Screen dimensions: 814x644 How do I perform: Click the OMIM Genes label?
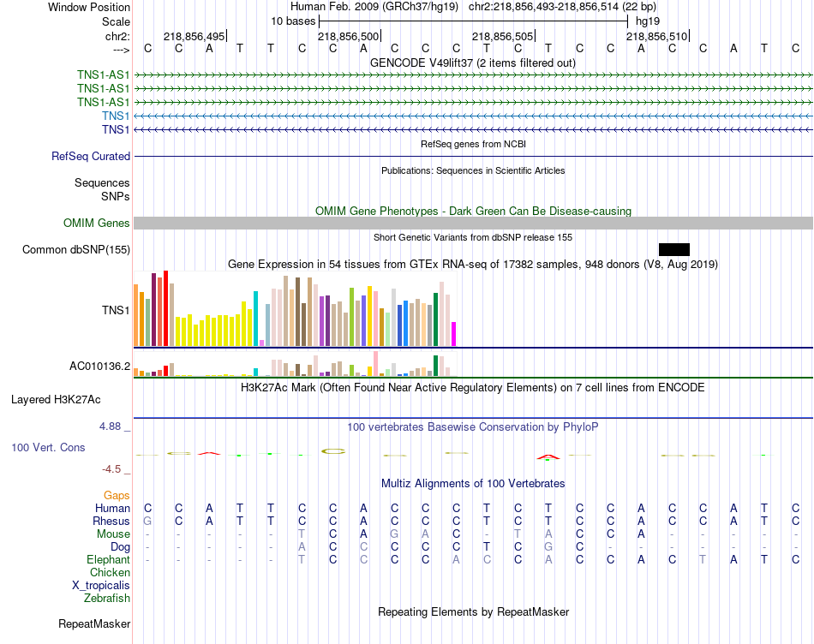click(97, 224)
